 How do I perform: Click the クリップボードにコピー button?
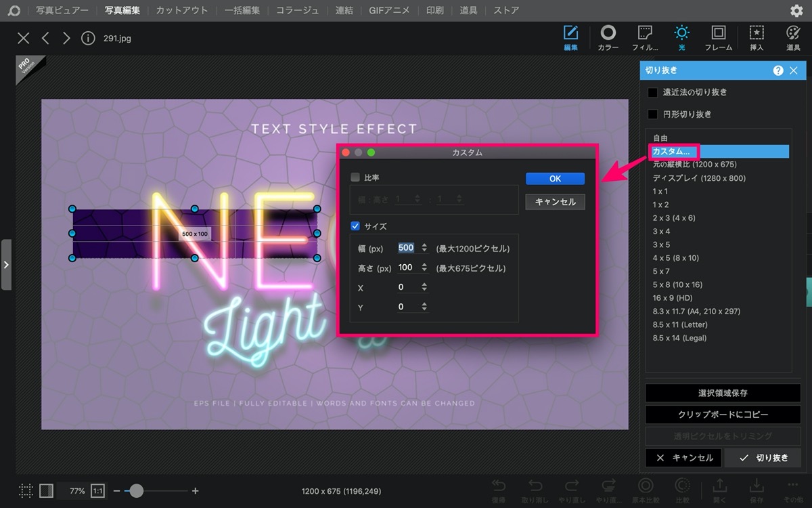click(x=723, y=415)
